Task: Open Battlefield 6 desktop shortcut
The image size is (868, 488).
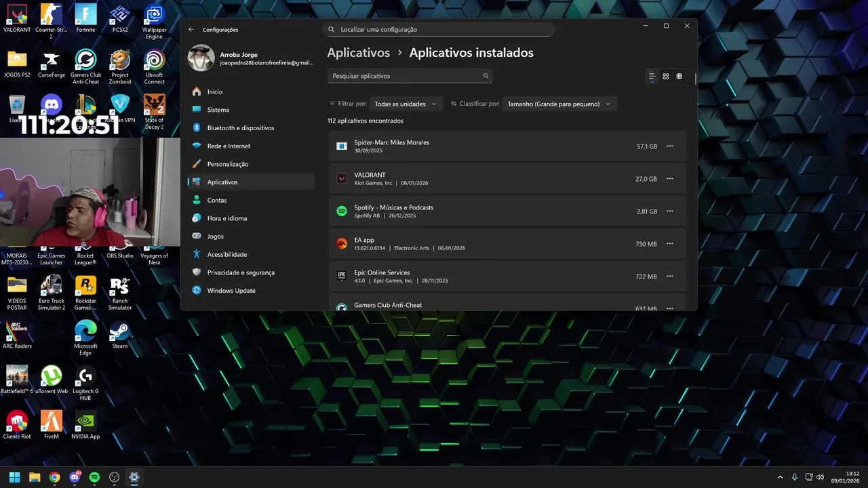Action: [x=17, y=380]
